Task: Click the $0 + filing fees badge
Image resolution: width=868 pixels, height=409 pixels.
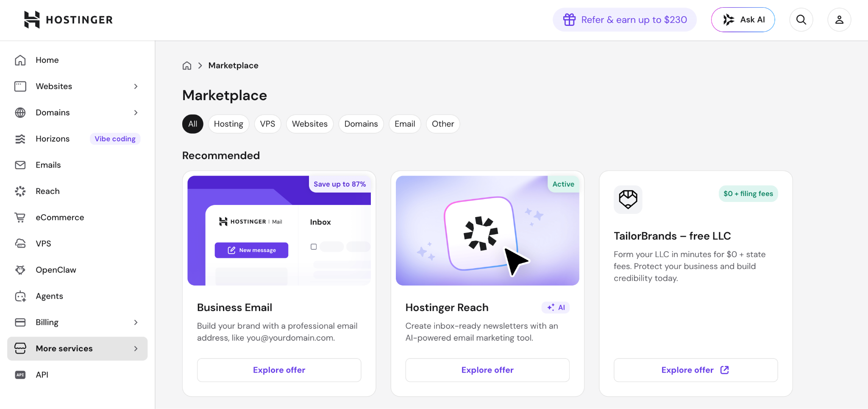Action: click(748, 194)
